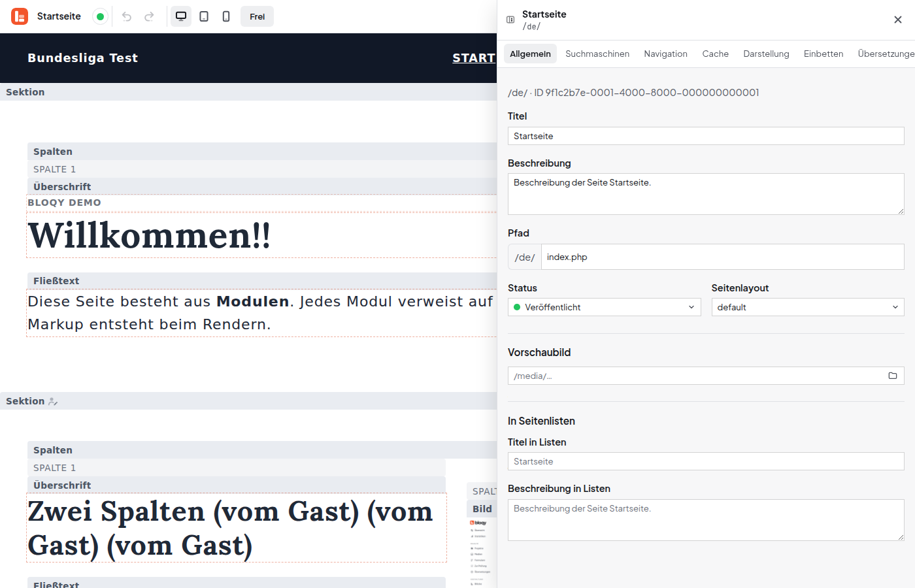Click the green publish status indicator
This screenshot has height=588, width=915.
point(100,17)
